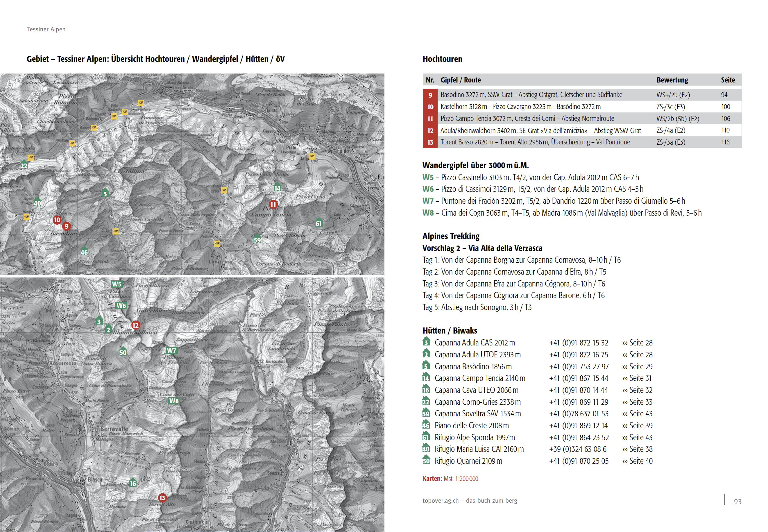This screenshot has width=768, height=532.
Task: Click green W6 label on map
Action: tap(121, 306)
